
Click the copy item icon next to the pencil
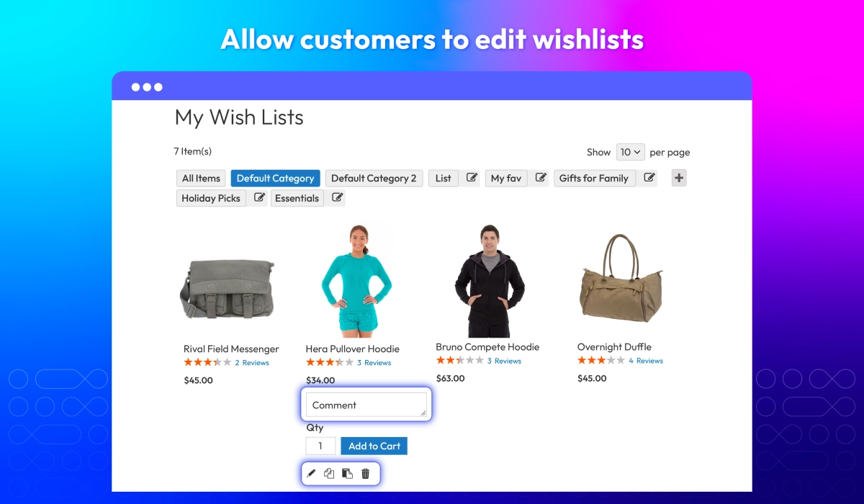pyautogui.click(x=329, y=473)
